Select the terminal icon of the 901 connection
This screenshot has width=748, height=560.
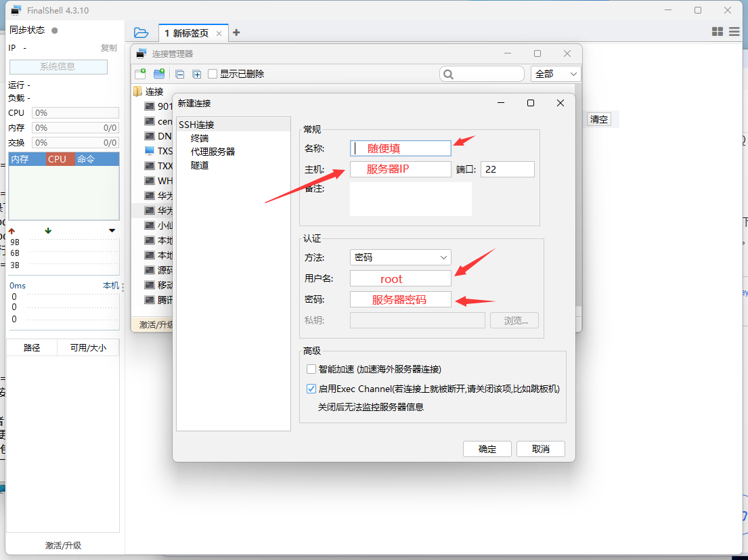pos(150,106)
